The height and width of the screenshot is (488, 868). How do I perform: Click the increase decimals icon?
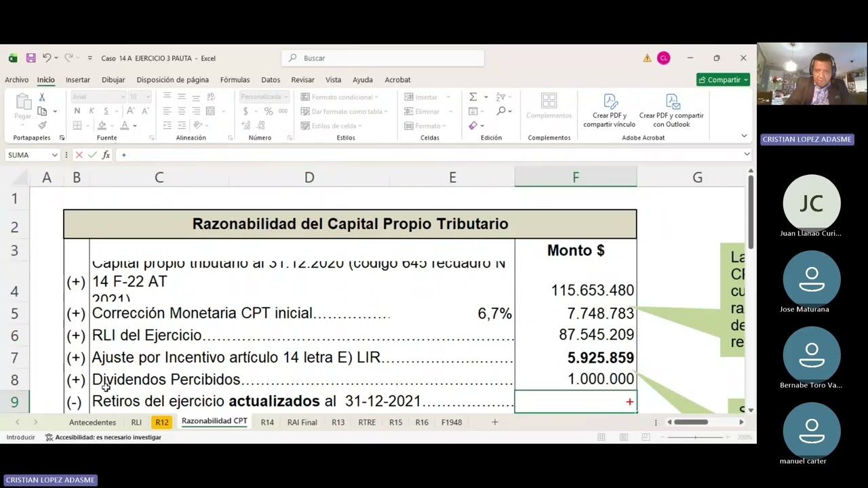point(245,125)
